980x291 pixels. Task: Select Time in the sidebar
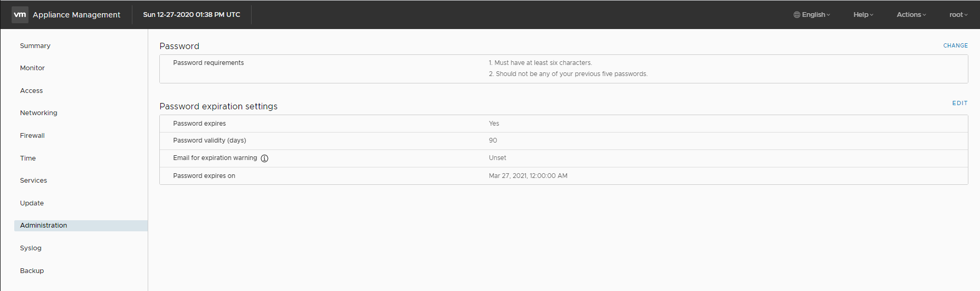[28, 158]
